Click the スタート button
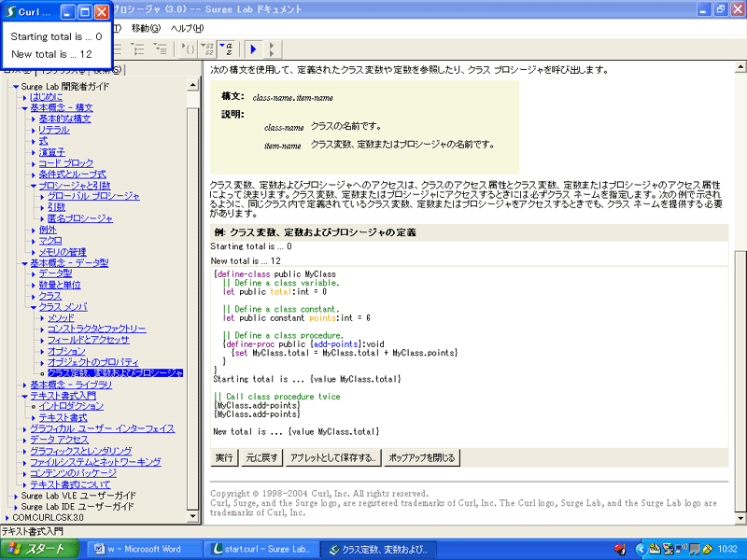The height and width of the screenshot is (560, 747). coord(40,549)
